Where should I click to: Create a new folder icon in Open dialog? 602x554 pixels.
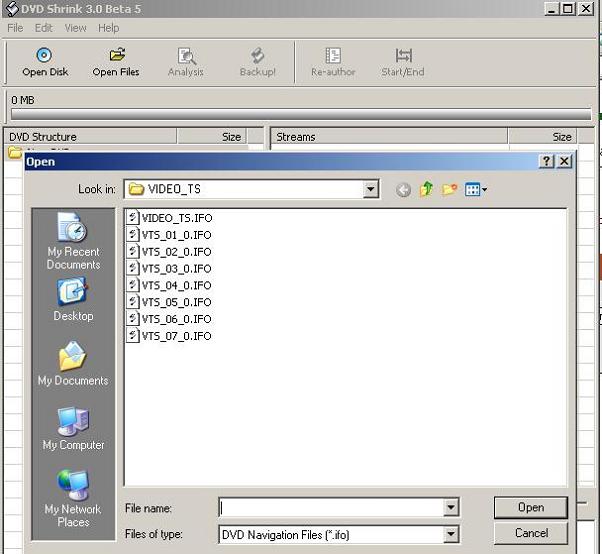point(449,189)
